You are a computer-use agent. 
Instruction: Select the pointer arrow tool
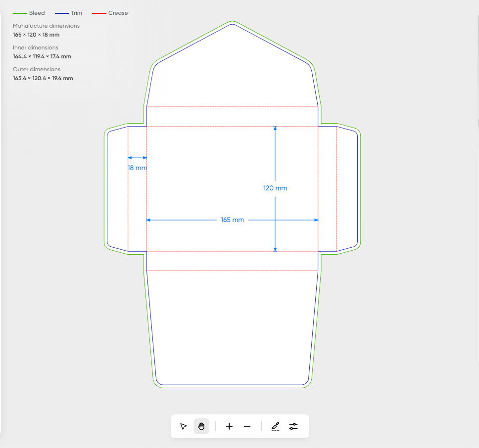tap(184, 426)
